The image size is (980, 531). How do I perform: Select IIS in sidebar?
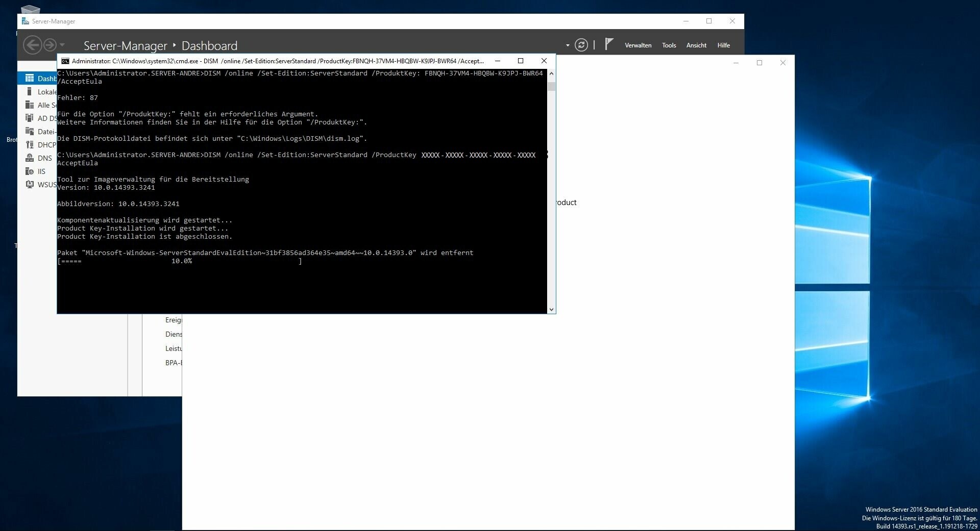click(x=37, y=171)
